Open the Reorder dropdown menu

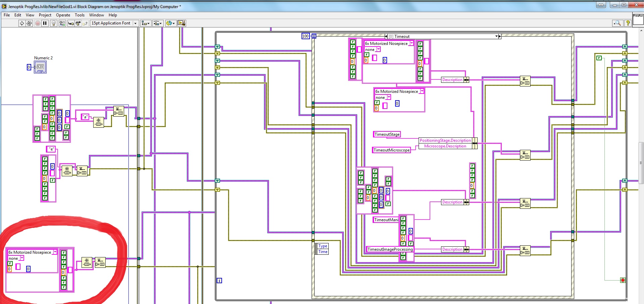pos(170,23)
